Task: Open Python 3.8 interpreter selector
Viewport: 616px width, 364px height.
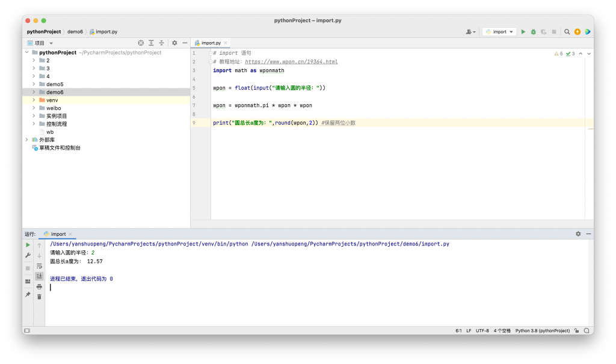Action: [x=543, y=330]
